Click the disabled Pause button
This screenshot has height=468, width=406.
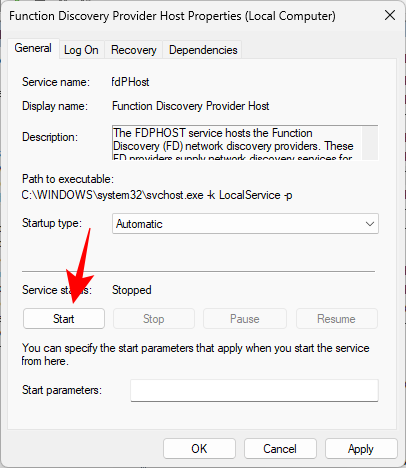coord(245,319)
